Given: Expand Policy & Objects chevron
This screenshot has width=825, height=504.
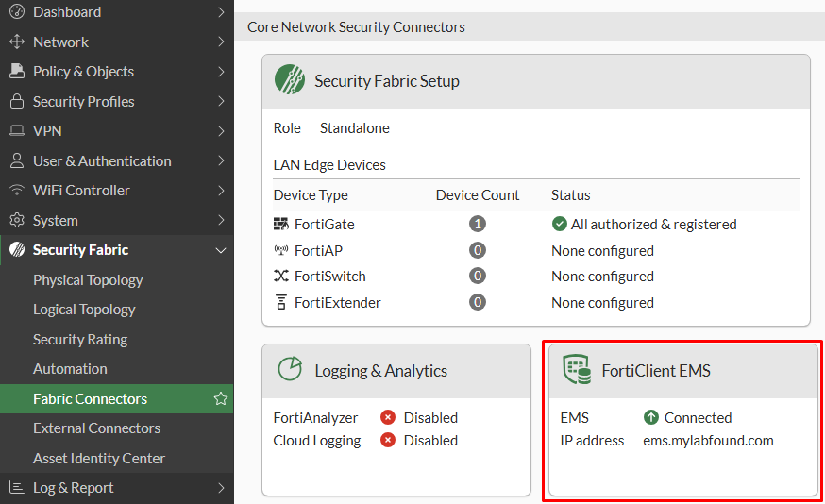Looking at the screenshot, I should (221, 71).
